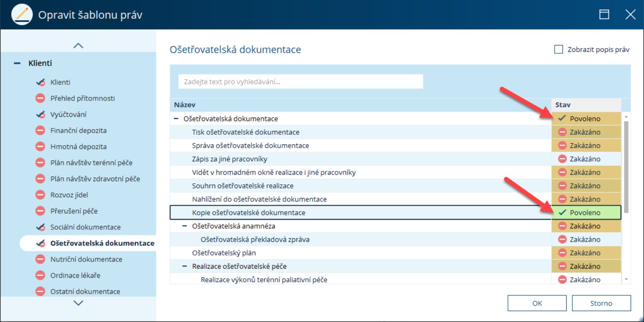Click the red Zakázáno icon for Tisk ošetřovatelské dokumentace
This screenshot has width=644, height=322.
click(562, 132)
